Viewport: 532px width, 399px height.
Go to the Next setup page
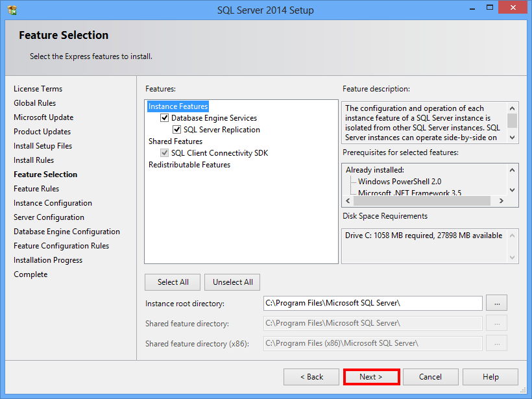click(371, 377)
